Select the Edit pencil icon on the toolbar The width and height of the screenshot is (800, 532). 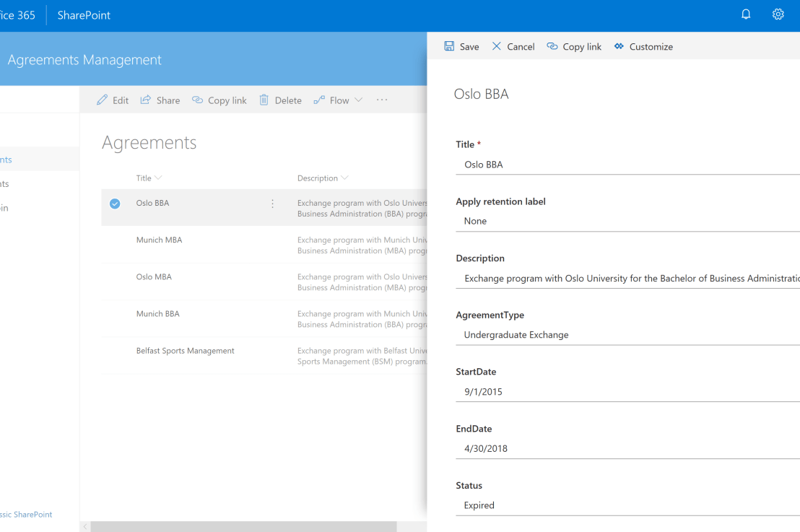(102, 100)
